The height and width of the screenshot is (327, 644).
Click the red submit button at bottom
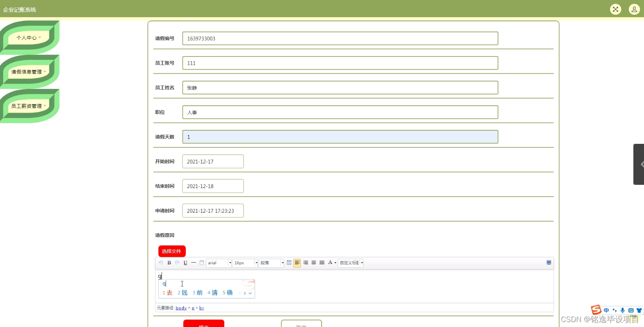coord(204,323)
